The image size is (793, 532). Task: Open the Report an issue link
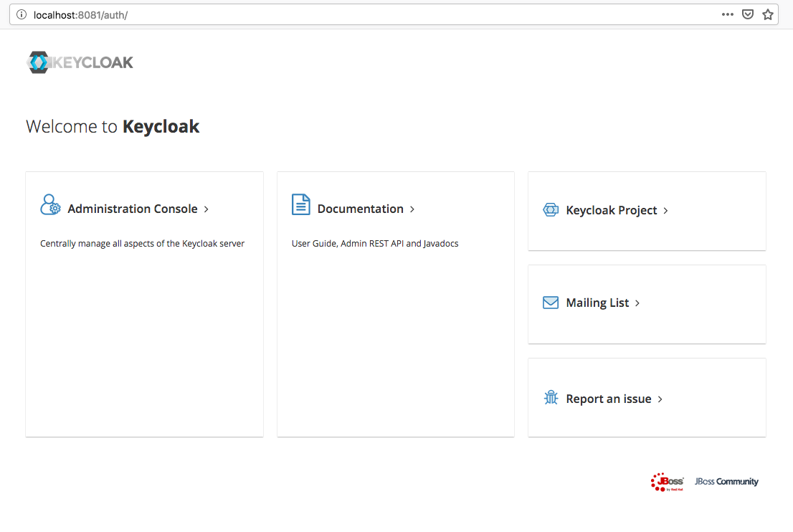(609, 399)
